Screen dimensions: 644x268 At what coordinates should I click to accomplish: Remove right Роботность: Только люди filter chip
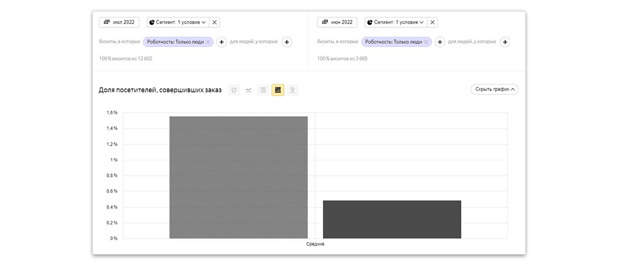click(x=426, y=42)
